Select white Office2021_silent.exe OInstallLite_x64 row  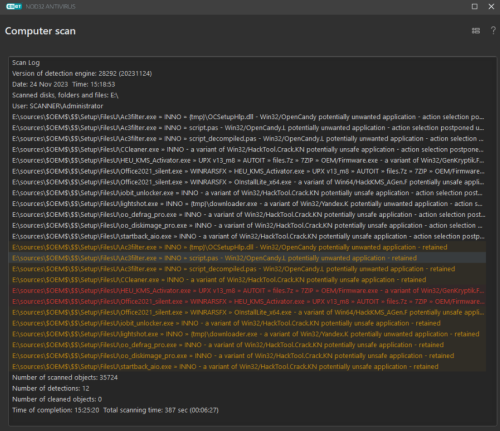(248, 182)
